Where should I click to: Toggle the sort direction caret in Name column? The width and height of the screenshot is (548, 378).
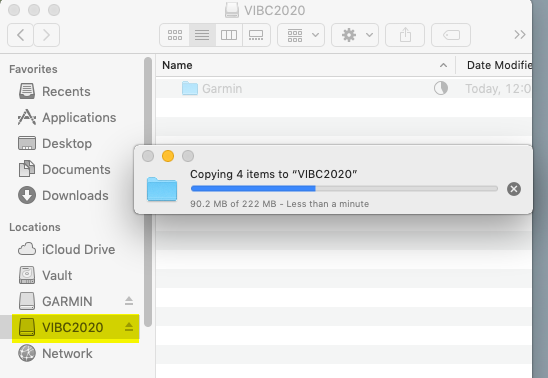click(443, 65)
